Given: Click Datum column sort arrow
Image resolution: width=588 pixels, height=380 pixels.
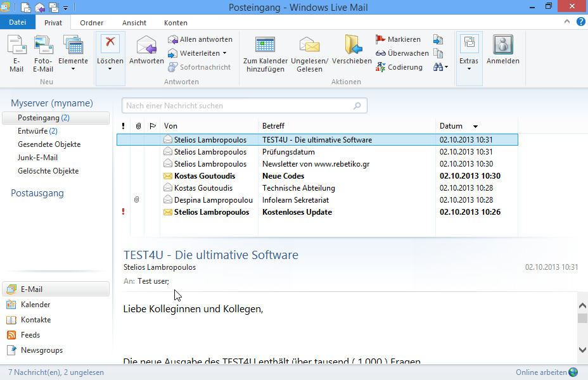Looking at the screenshot, I should tap(475, 126).
